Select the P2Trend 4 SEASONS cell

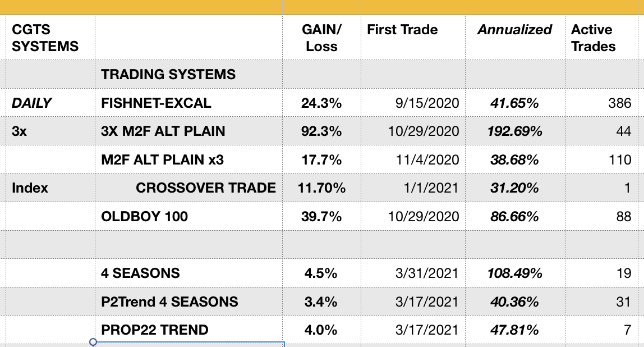click(x=169, y=302)
